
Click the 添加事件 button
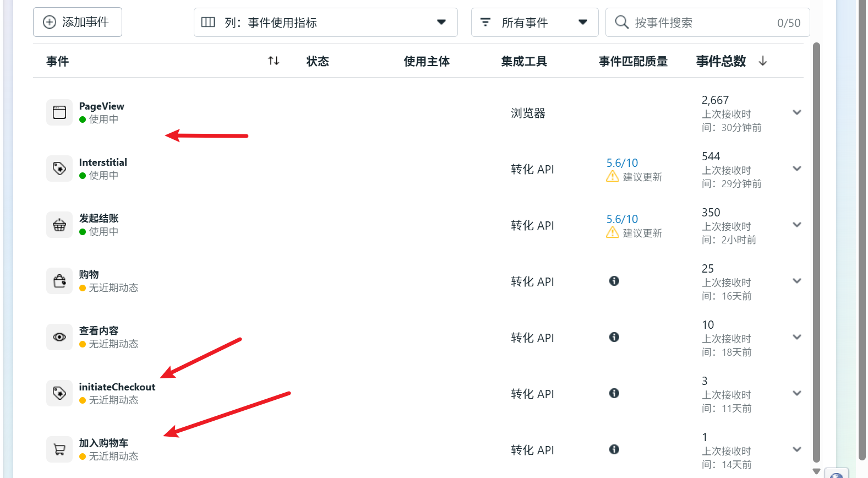point(78,22)
